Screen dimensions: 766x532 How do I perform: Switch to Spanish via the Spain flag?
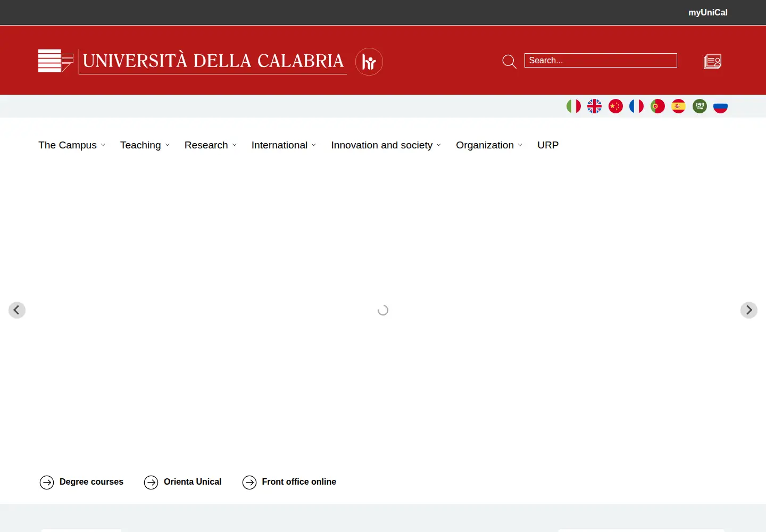(x=678, y=106)
